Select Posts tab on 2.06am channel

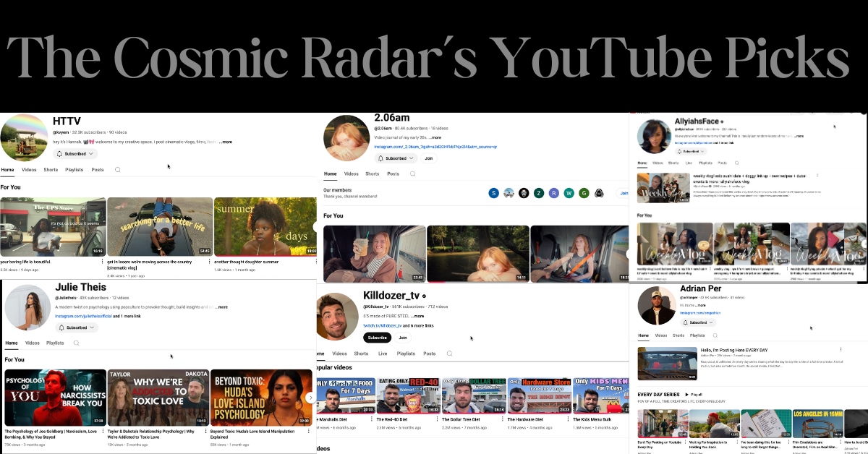pyautogui.click(x=393, y=174)
